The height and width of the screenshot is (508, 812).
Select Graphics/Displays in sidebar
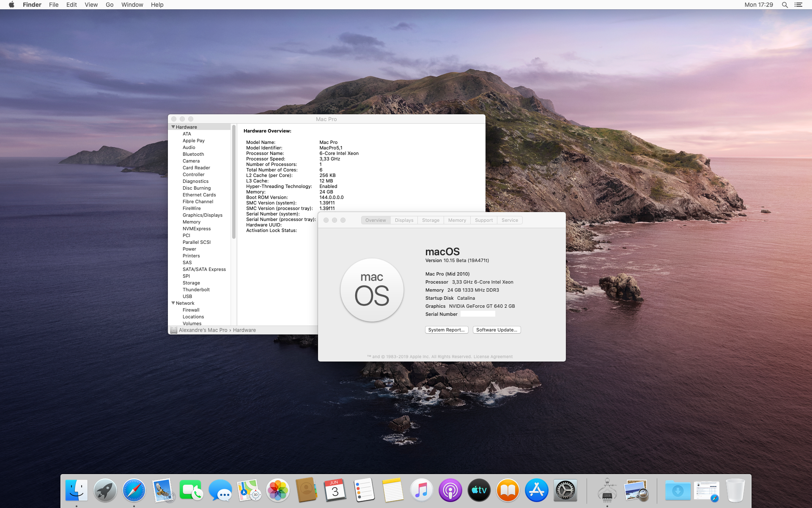202,215
